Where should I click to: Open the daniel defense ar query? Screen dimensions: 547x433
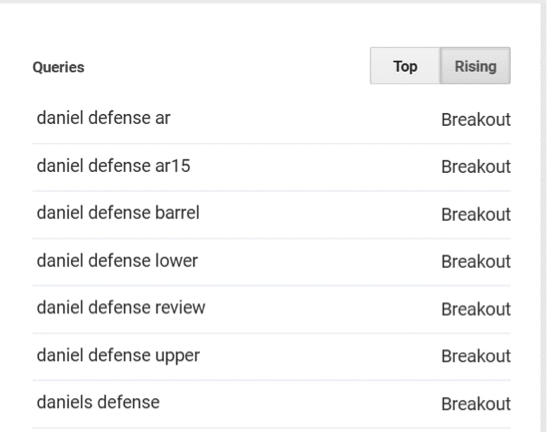click(x=104, y=118)
